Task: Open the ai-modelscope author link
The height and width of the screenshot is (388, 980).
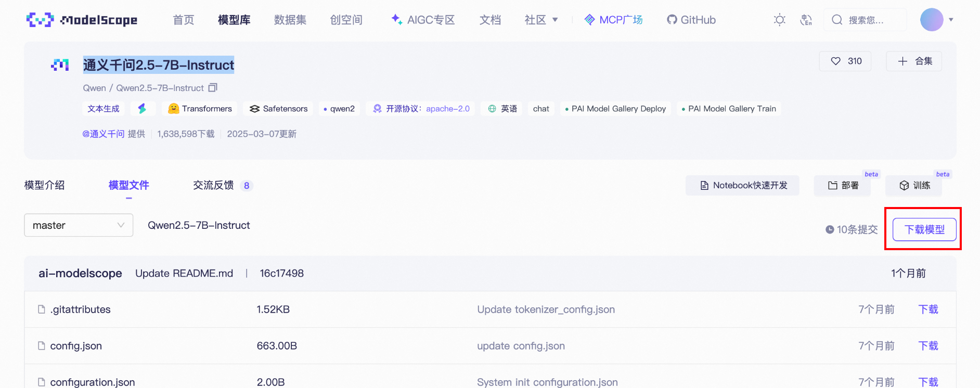Action: 80,273
